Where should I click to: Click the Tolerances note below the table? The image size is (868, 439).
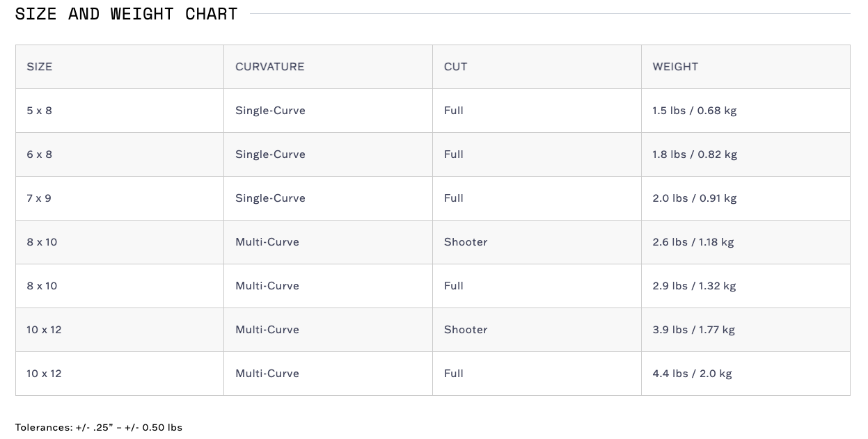tap(99, 427)
